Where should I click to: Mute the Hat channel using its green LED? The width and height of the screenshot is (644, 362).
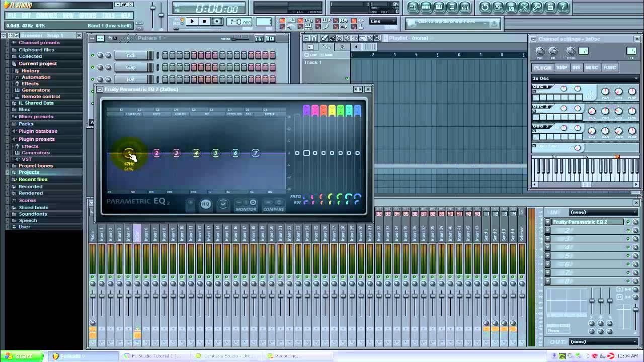tap(93, 79)
